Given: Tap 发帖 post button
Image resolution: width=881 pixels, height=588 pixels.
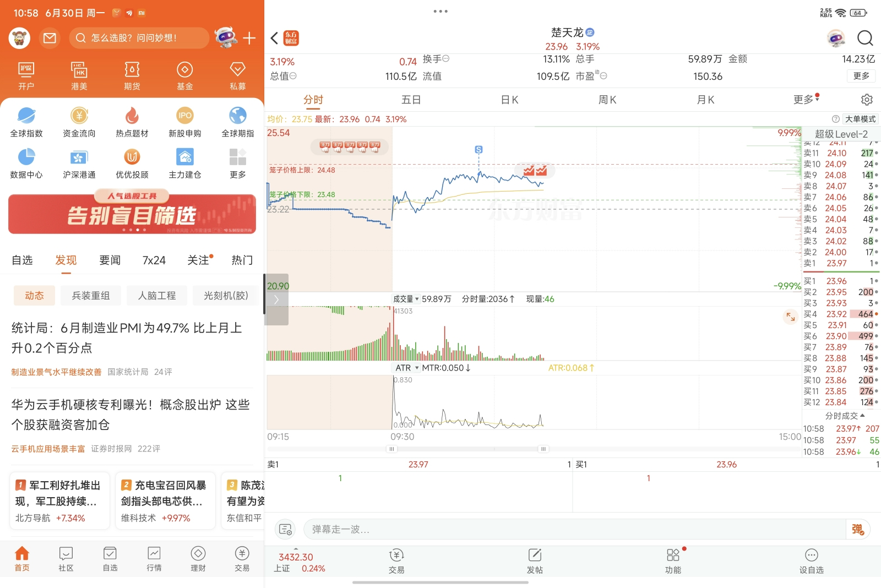Looking at the screenshot, I should pos(535,562).
